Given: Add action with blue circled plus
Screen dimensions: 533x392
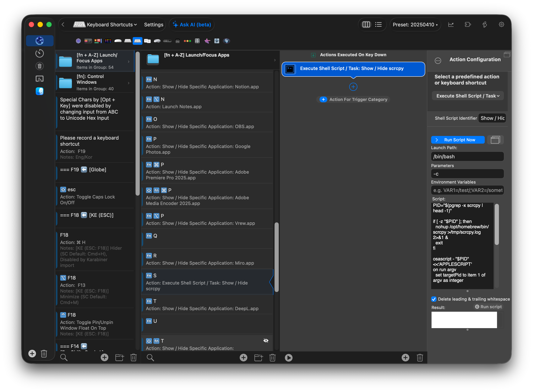Looking at the screenshot, I should point(353,87).
